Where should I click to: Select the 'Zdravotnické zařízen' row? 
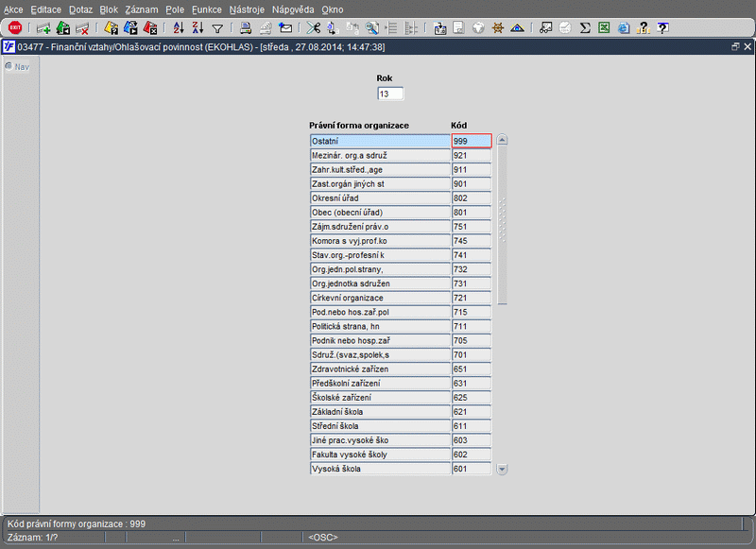[x=380, y=369]
